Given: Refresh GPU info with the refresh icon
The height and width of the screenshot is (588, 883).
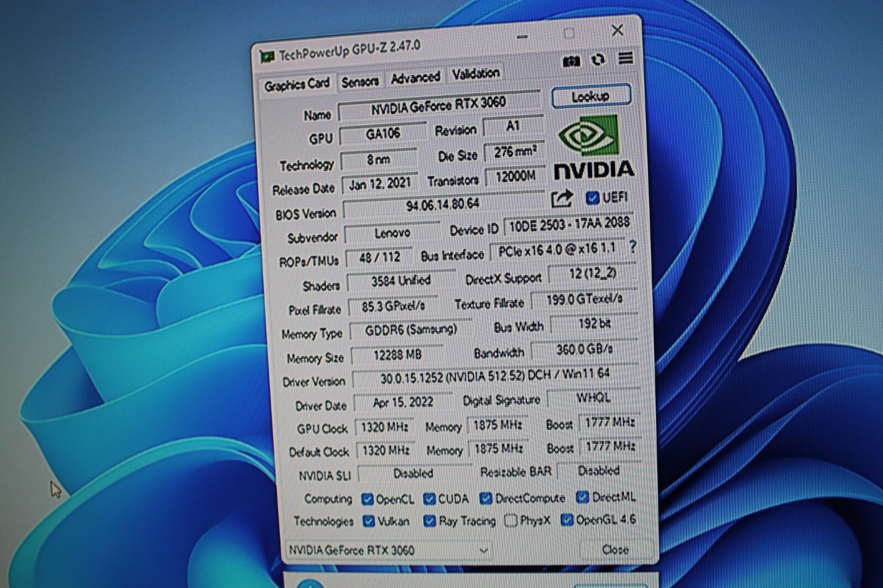Looking at the screenshot, I should click(x=598, y=60).
